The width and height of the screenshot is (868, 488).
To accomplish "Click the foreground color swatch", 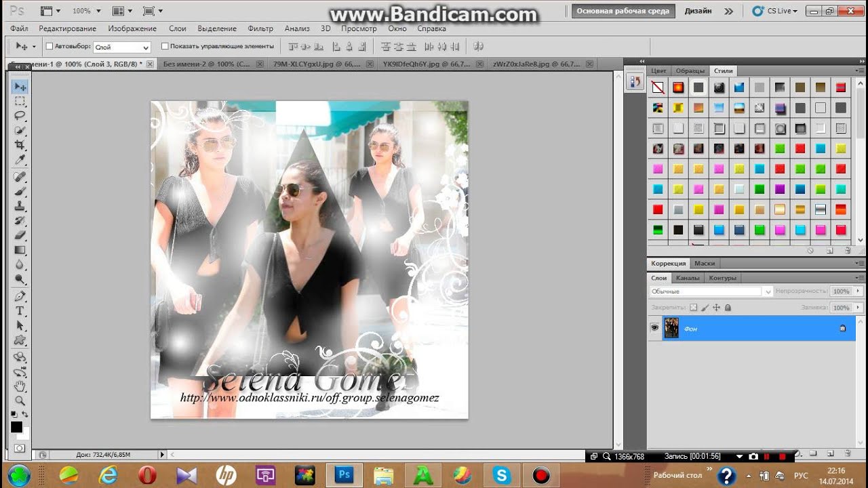I will coord(16,427).
